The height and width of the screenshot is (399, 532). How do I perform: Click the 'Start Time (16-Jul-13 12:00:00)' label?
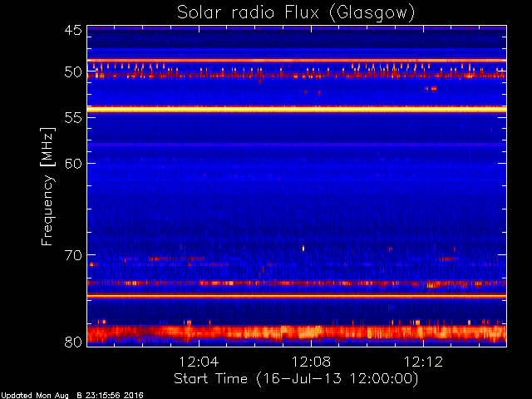coord(296,379)
